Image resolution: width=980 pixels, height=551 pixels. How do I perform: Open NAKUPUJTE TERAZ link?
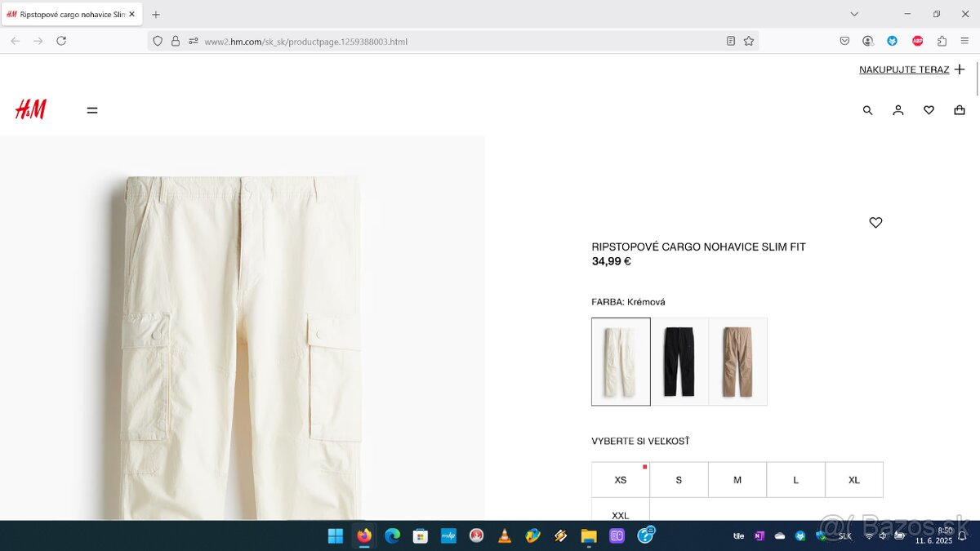pyautogui.click(x=905, y=69)
